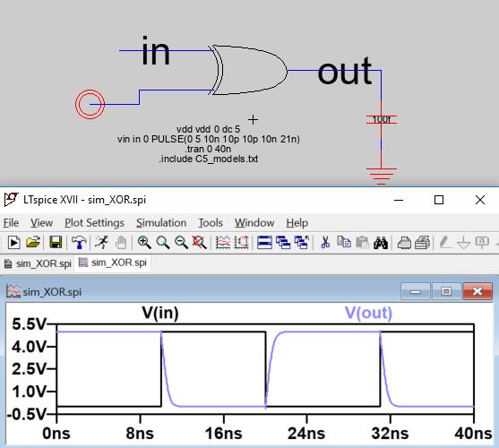Click the V(in) trace label
Screen dimensions: 499x448
160,313
